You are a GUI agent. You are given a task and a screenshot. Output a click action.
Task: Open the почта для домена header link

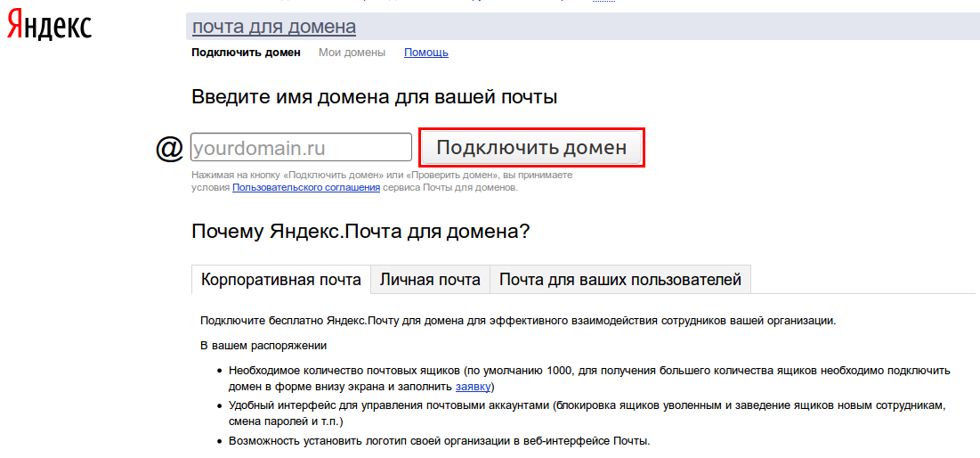point(274,27)
